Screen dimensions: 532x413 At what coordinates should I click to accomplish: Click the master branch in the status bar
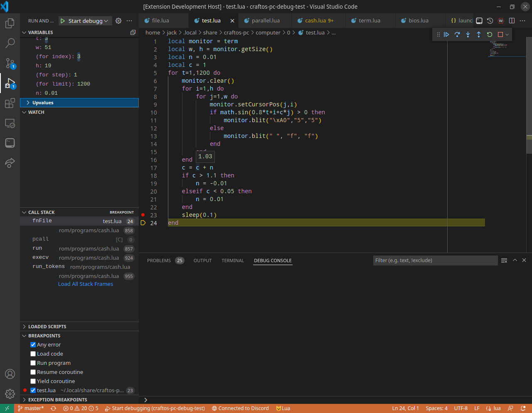[31, 408]
